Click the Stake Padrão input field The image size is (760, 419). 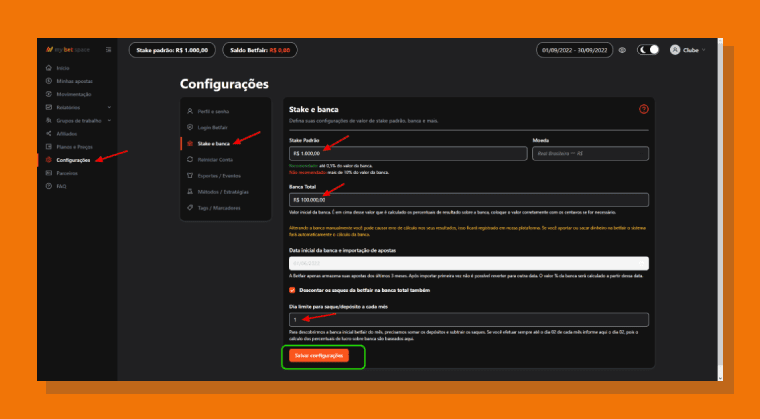click(408, 153)
